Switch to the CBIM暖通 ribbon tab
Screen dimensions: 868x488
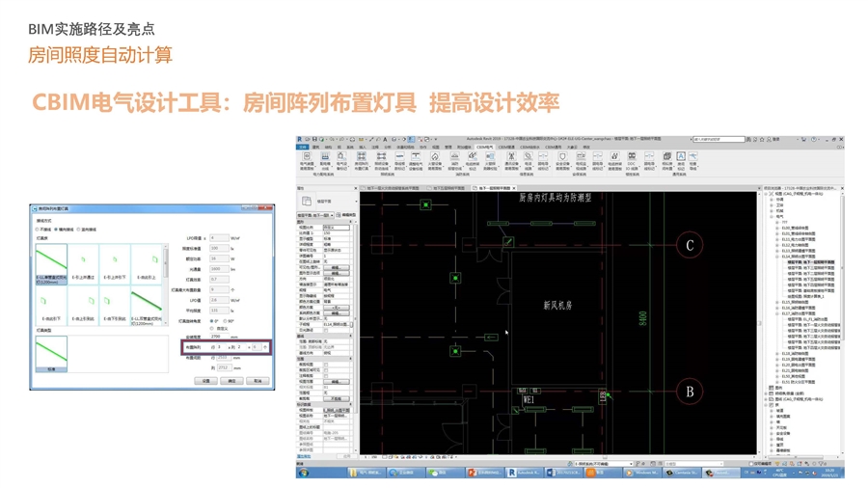click(x=506, y=148)
